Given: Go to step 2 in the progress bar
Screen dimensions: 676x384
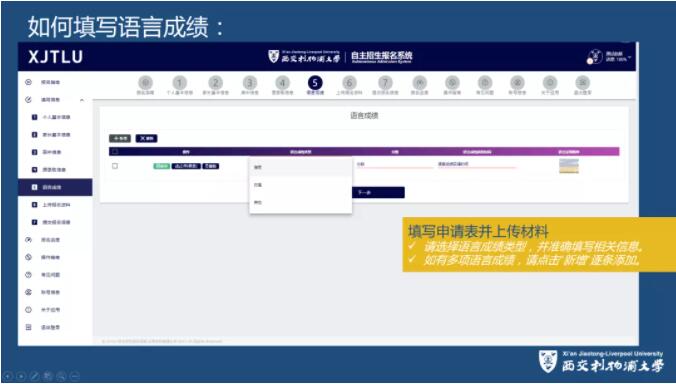Looking at the screenshot, I should tap(215, 82).
